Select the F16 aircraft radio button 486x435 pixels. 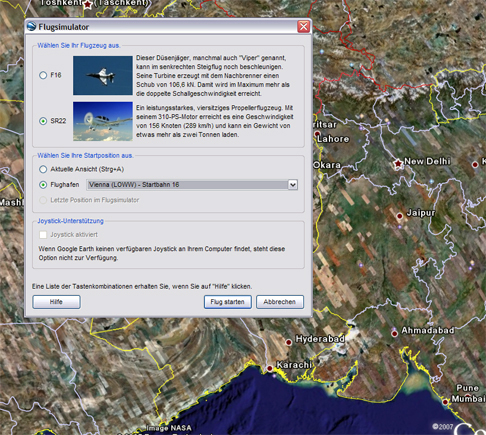pos(43,75)
